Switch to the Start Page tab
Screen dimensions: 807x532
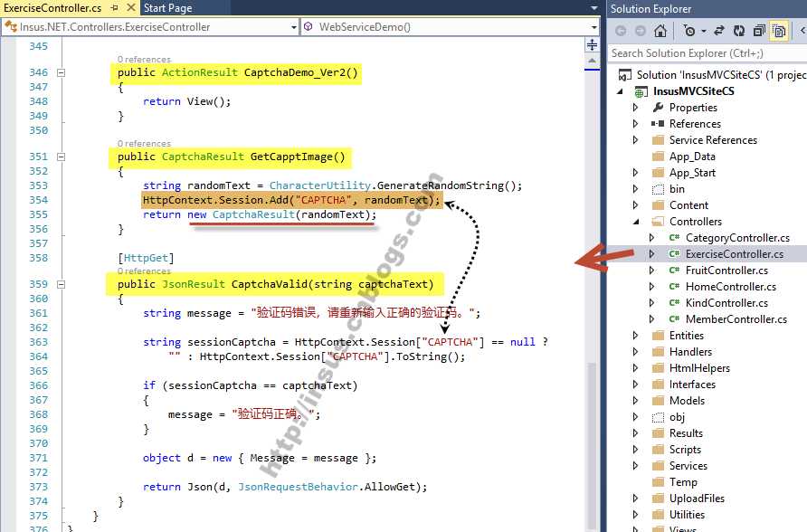(167, 8)
